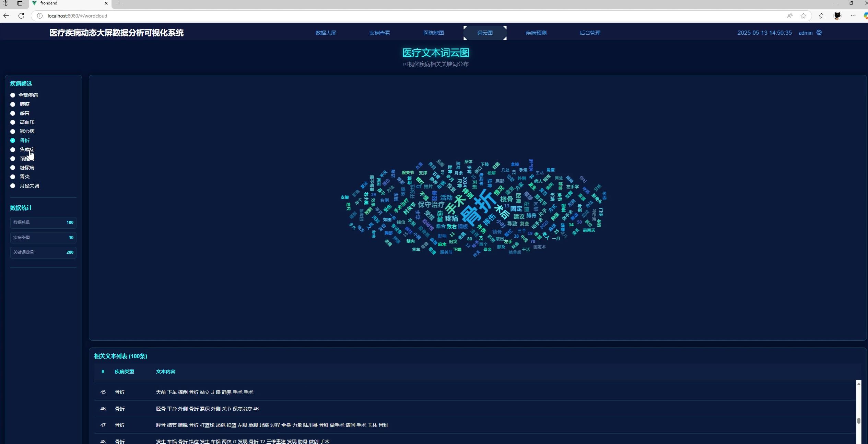Image resolution: width=868 pixels, height=444 pixels.
Task: Open browser settings ellipsis menu
Action: pyautogui.click(x=853, y=16)
